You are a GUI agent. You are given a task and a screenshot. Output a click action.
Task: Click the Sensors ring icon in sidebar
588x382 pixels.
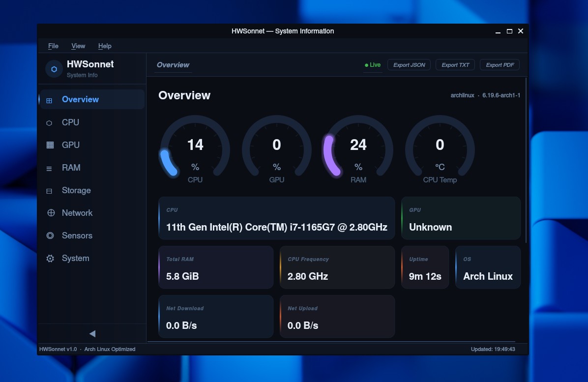pyautogui.click(x=50, y=235)
